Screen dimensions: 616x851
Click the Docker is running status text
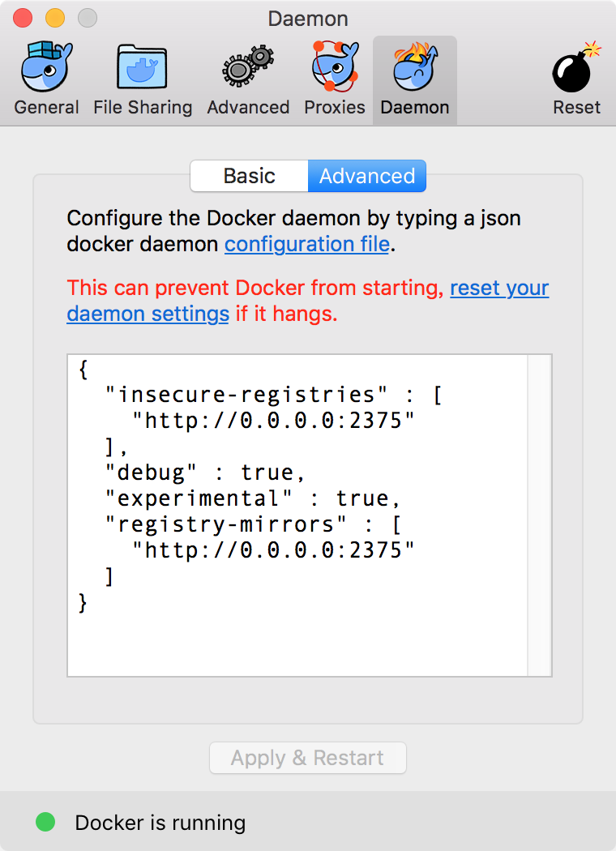click(160, 823)
